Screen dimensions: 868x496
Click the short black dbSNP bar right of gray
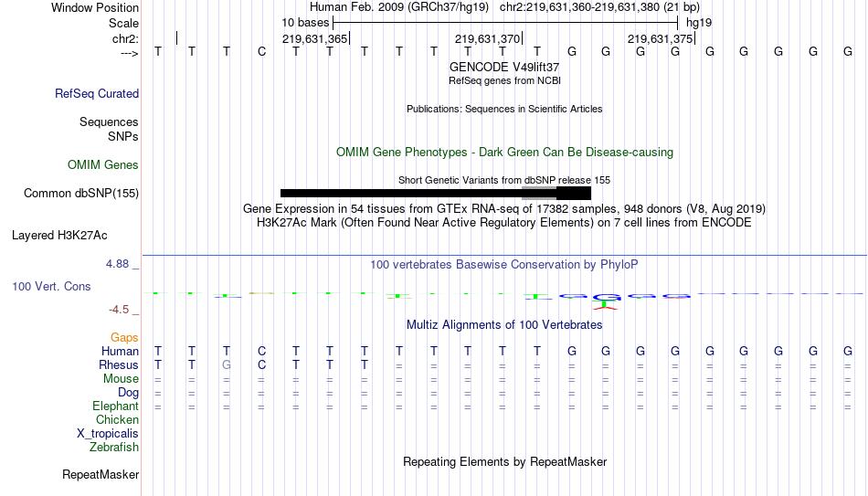click(574, 194)
